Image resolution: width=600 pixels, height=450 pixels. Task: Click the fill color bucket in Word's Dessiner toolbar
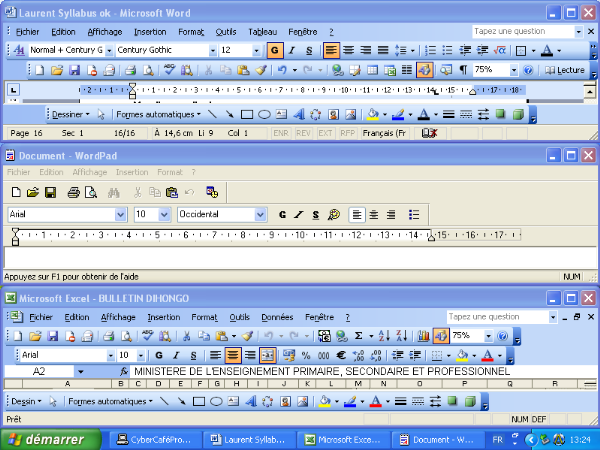click(x=373, y=114)
